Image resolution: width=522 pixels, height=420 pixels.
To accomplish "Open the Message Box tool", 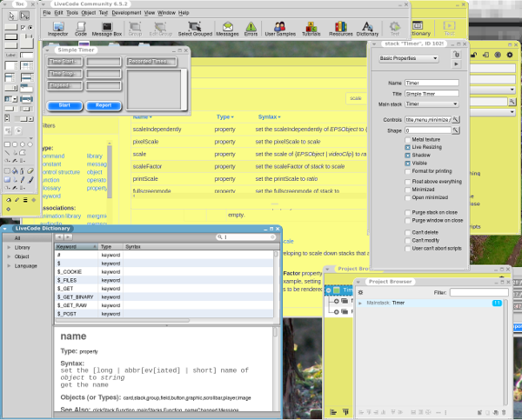I will point(108,29).
